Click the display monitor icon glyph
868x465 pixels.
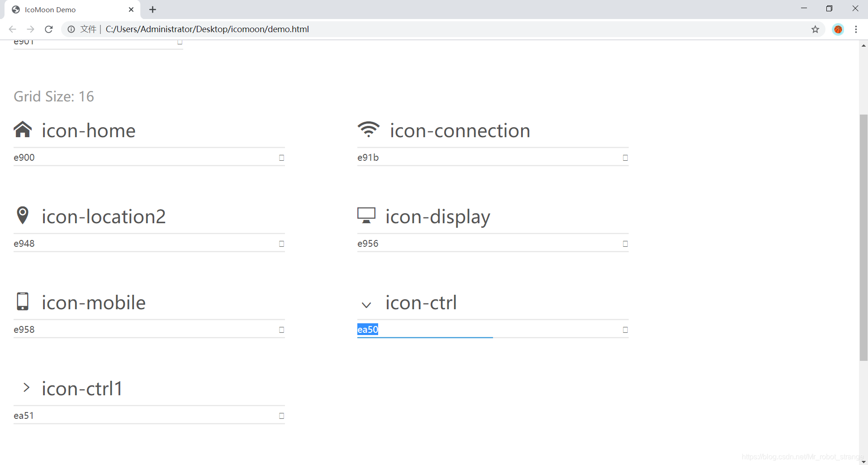[x=366, y=216]
